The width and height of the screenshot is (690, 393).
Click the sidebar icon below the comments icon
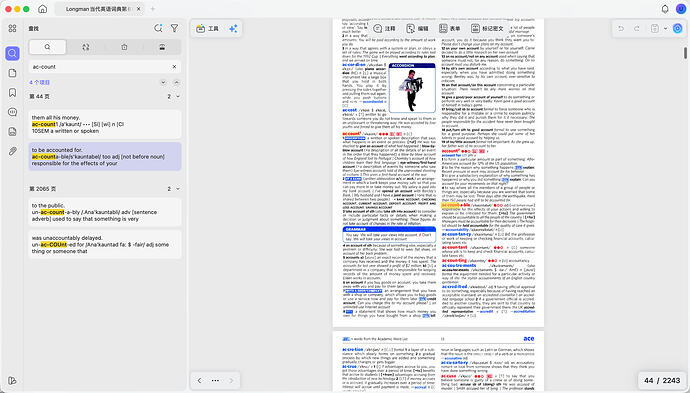tap(12, 131)
